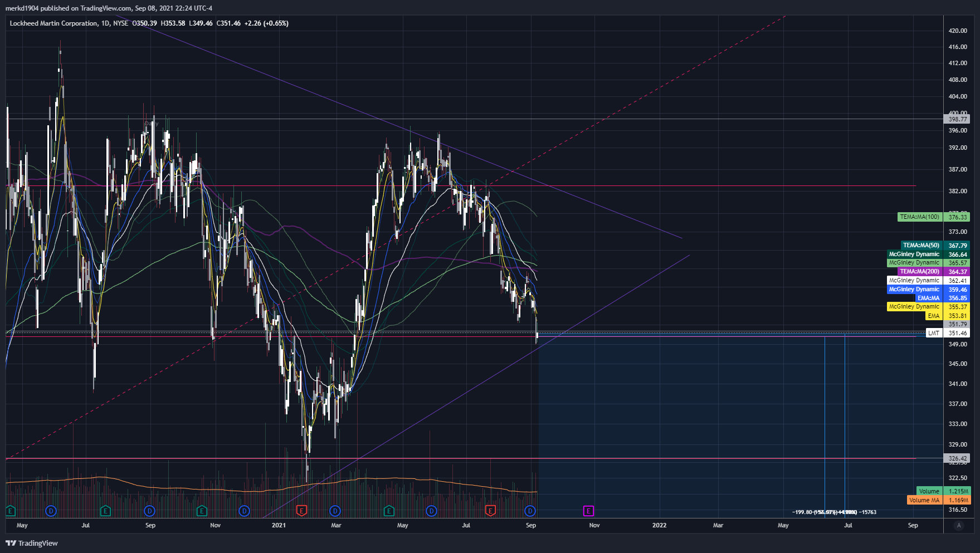
Task: Click the 351.46 current price tag
Action: [x=958, y=333]
